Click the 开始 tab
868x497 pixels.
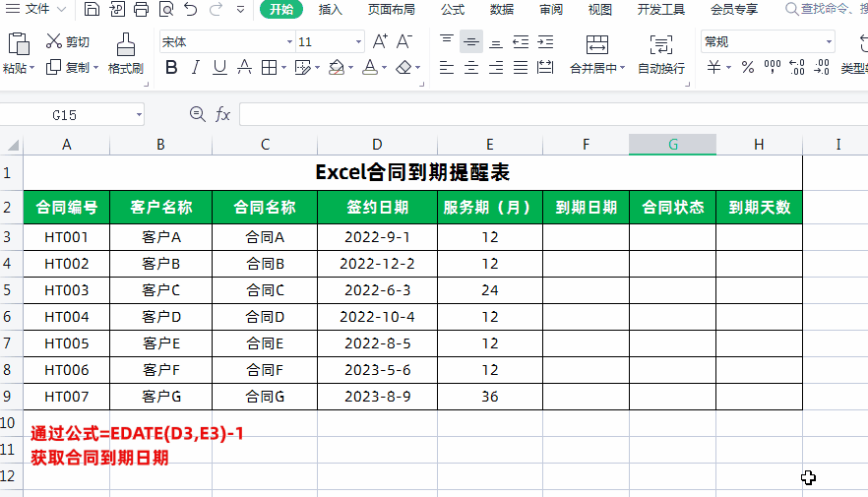click(x=281, y=10)
